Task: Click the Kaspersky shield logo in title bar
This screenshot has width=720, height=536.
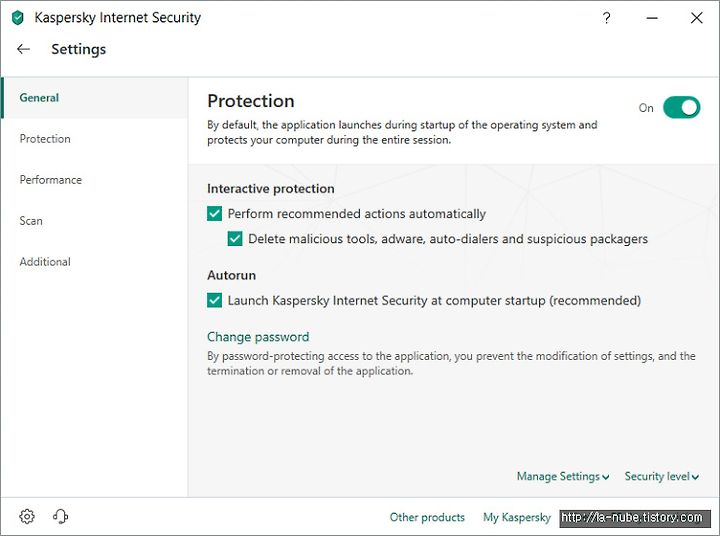Action: click(x=17, y=18)
